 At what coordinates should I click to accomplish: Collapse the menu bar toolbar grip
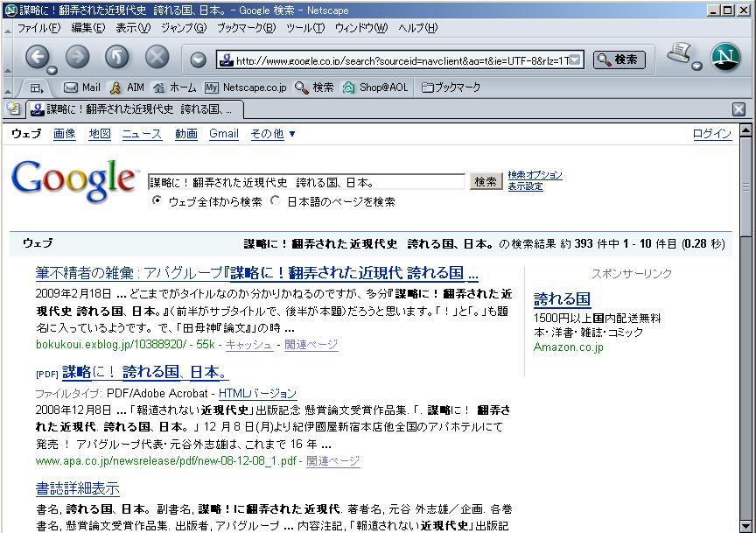[x=7, y=29]
